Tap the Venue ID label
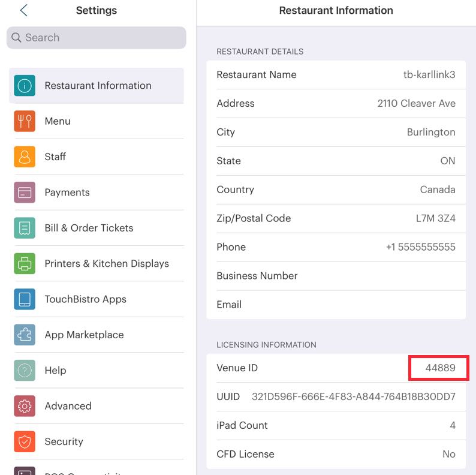476x475 pixels. 237,368
